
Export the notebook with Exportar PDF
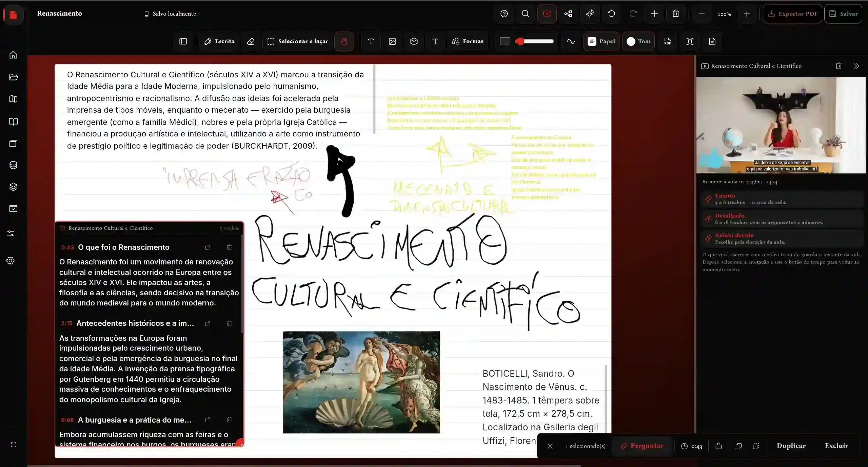792,14
